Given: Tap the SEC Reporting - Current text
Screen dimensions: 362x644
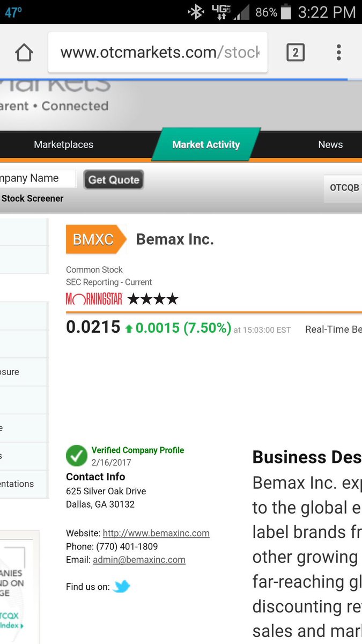Looking at the screenshot, I should click(109, 282).
